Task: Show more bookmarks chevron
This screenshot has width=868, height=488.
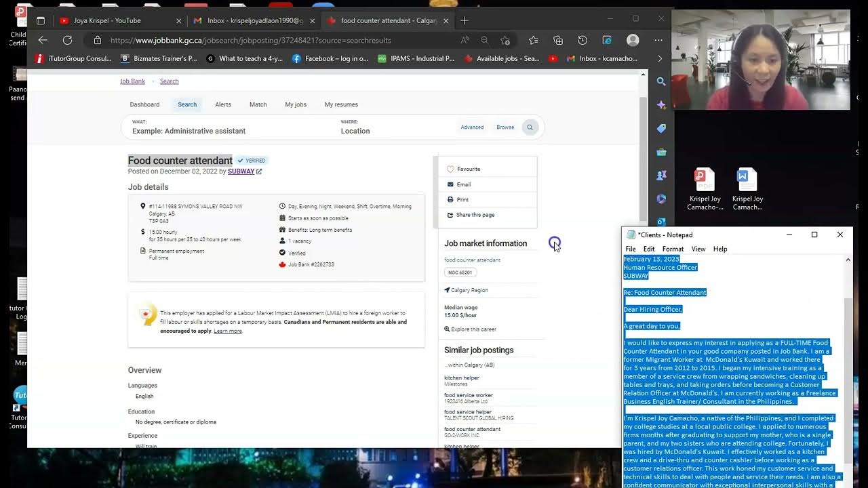Action: coord(660,58)
